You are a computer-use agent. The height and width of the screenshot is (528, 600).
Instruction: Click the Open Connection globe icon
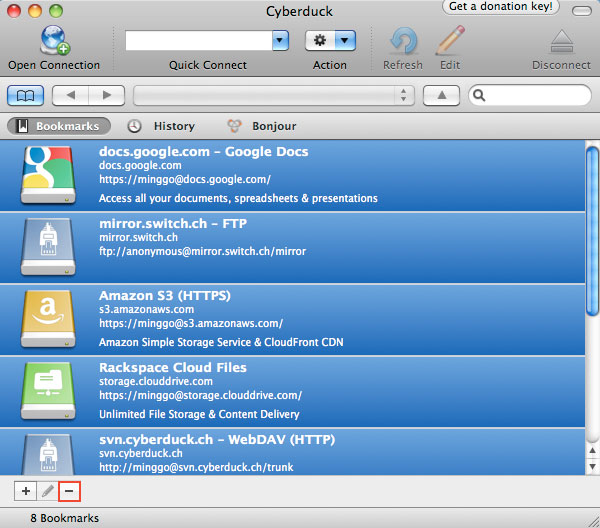(x=55, y=40)
